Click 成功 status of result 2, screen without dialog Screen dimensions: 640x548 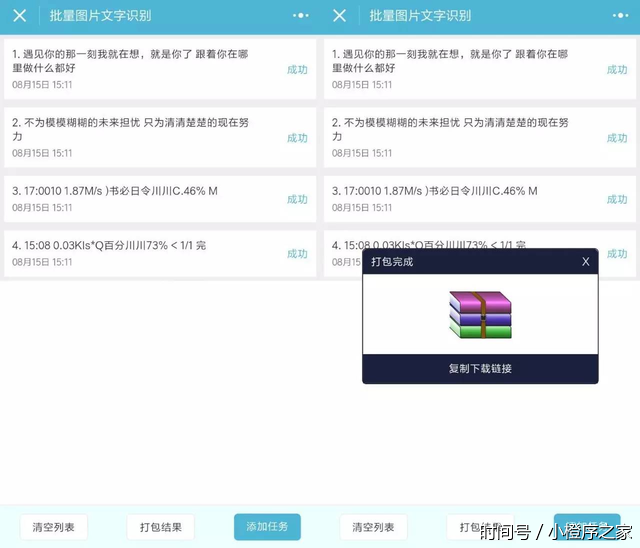coord(297,138)
